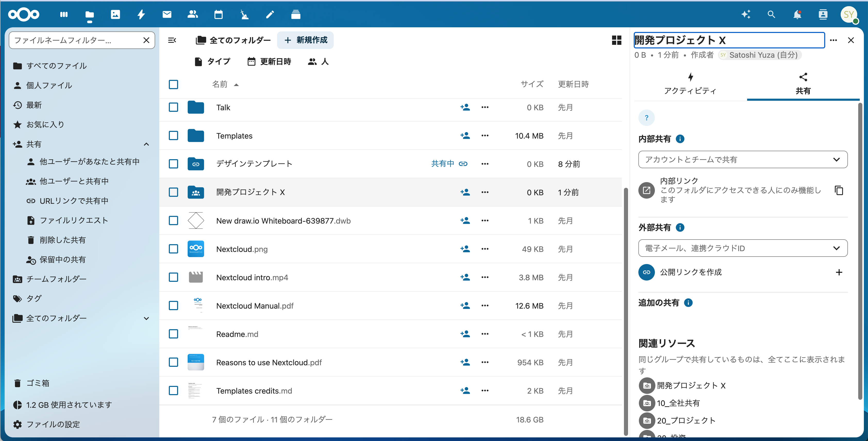This screenshot has width=868, height=441.
Task: Copy the internal link with clipboard icon
Action: click(x=839, y=190)
